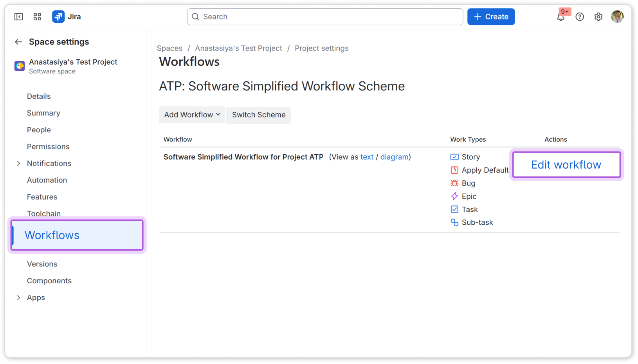
Task: Select Workflows in the settings sidebar
Action: [x=77, y=235]
